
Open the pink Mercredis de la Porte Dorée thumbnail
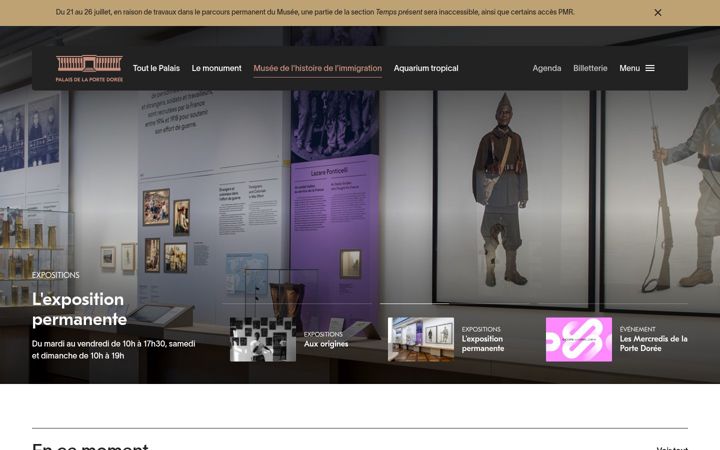(x=579, y=339)
